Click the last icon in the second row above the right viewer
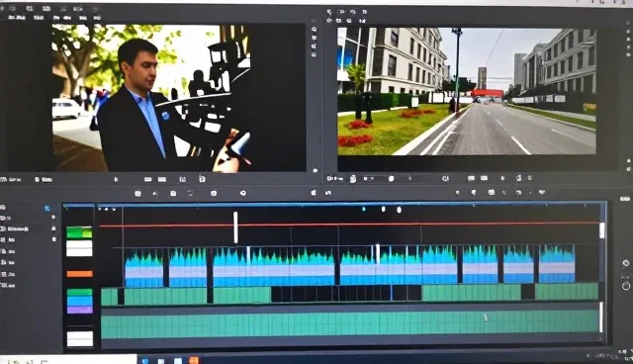Screen dimensions: 633x364 tap(363, 20)
